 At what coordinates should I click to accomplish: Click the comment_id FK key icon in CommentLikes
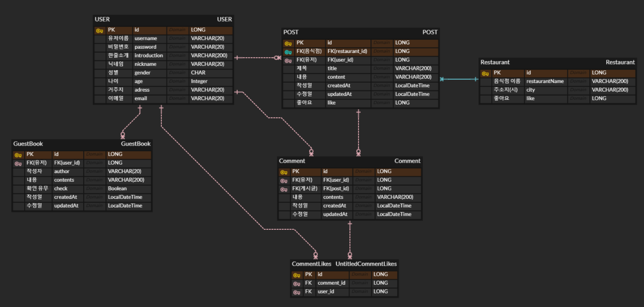point(296,284)
